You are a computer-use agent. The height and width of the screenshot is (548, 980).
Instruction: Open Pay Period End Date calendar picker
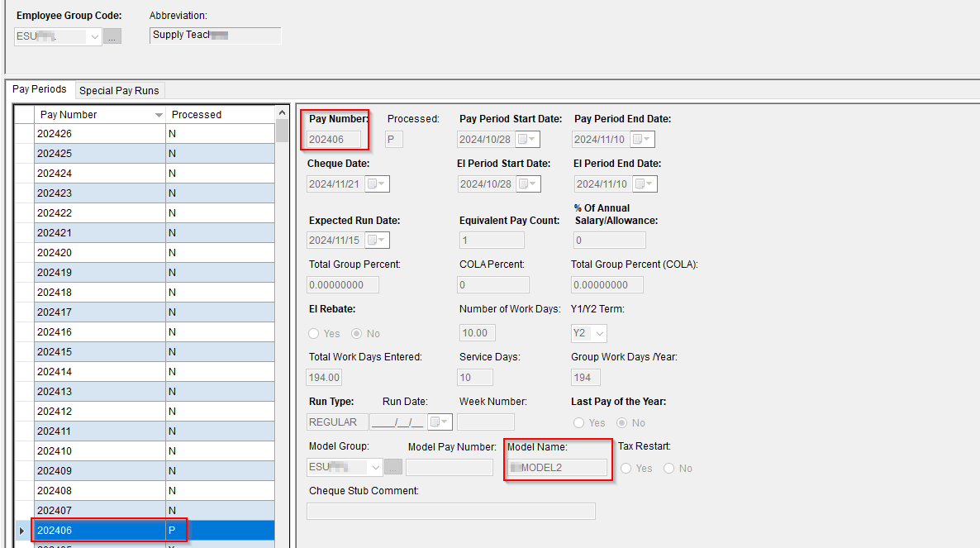642,140
